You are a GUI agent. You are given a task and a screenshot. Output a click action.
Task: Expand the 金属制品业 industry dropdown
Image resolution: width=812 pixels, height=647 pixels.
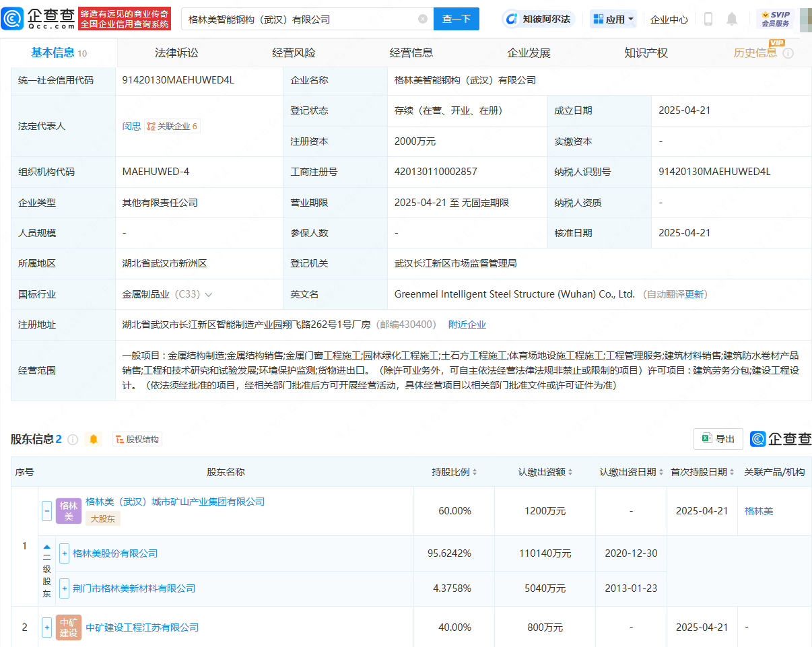pyautogui.click(x=209, y=294)
